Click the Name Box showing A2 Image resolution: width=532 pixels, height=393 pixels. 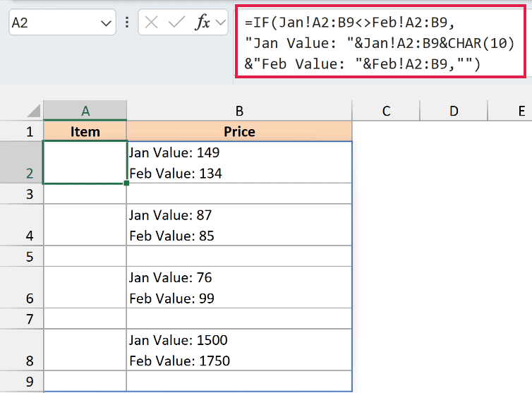point(62,23)
